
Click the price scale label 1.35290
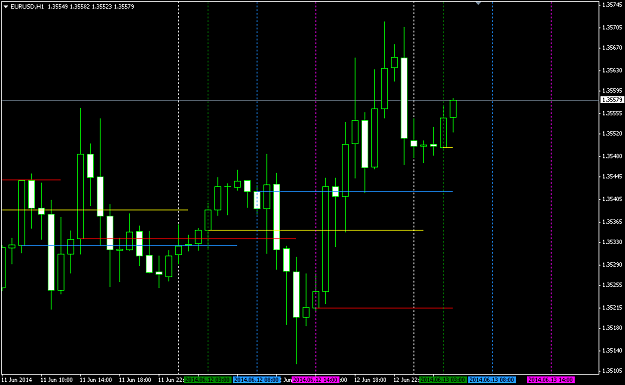coord(612,264)
